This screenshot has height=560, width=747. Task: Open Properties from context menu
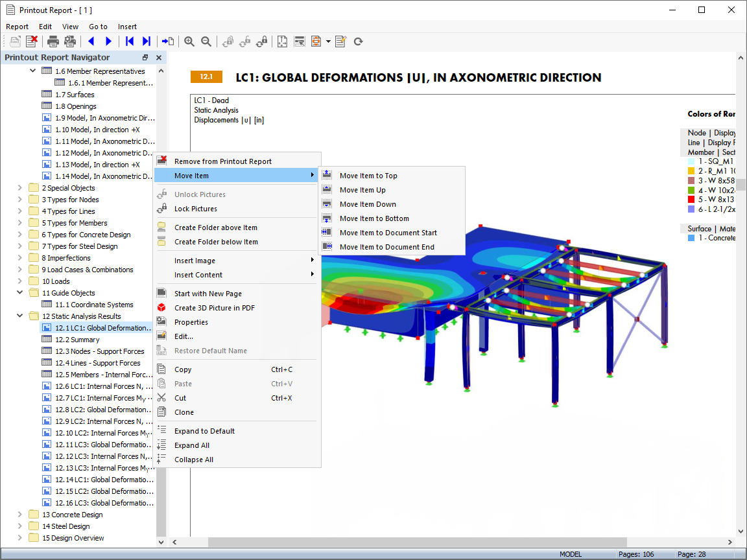point(237,322)
